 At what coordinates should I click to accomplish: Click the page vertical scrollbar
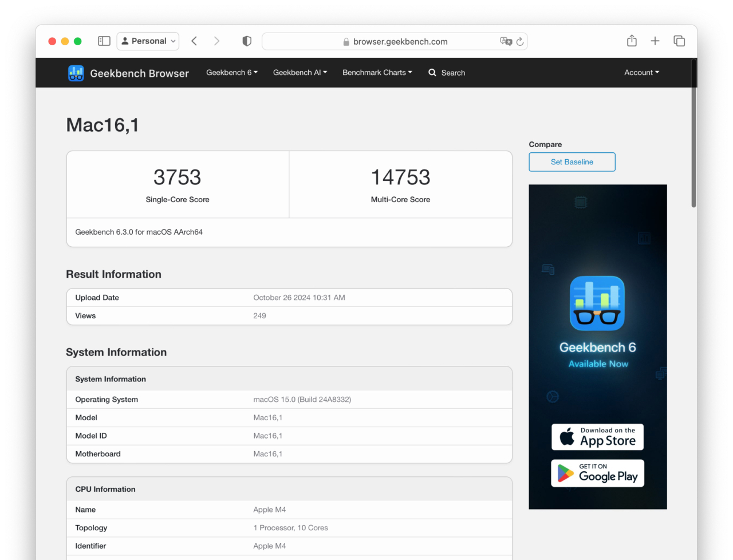coord(693,133)
